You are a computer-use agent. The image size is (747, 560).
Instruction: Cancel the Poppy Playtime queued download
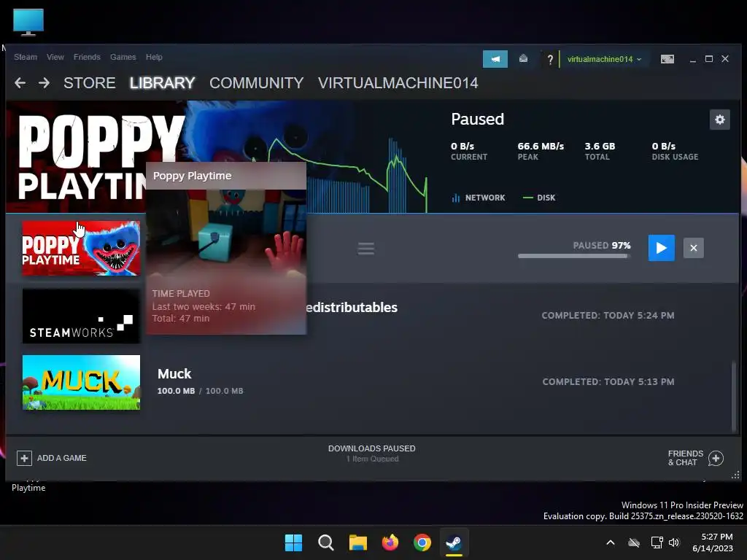[693, 248]
